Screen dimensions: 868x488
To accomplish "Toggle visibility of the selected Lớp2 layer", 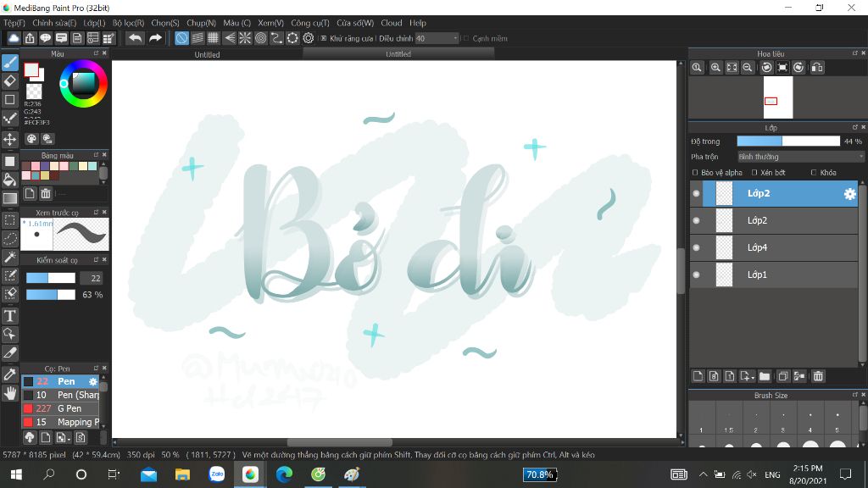I will 697,194.
